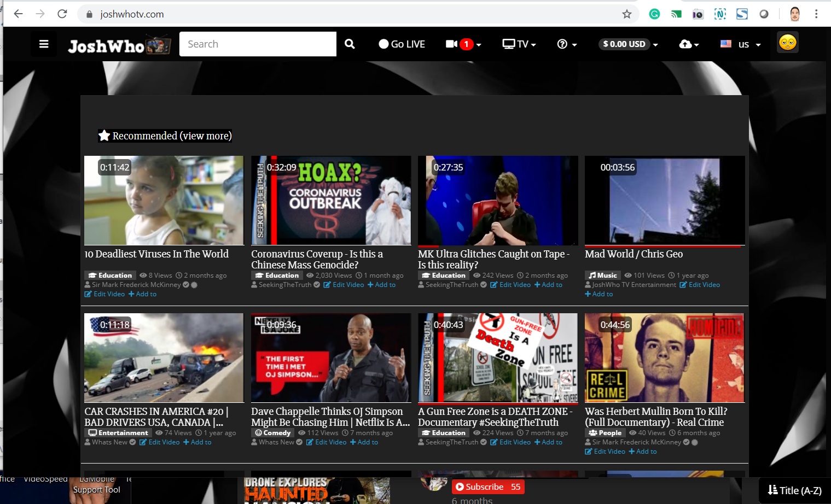The width and height of the screenshot is (831, 504).
Task: Add Dave Chappelle video to playlist
Action: 364,442
